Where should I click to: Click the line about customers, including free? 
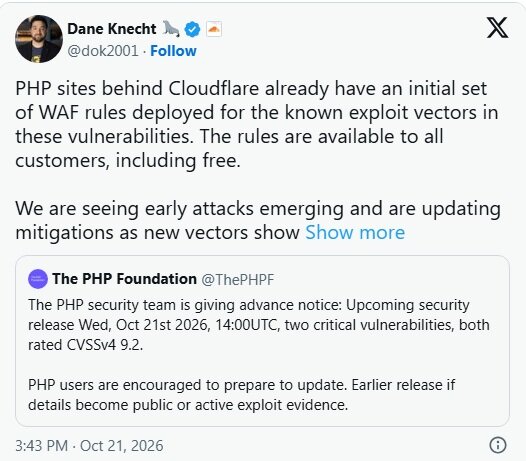tap(128, 160)
